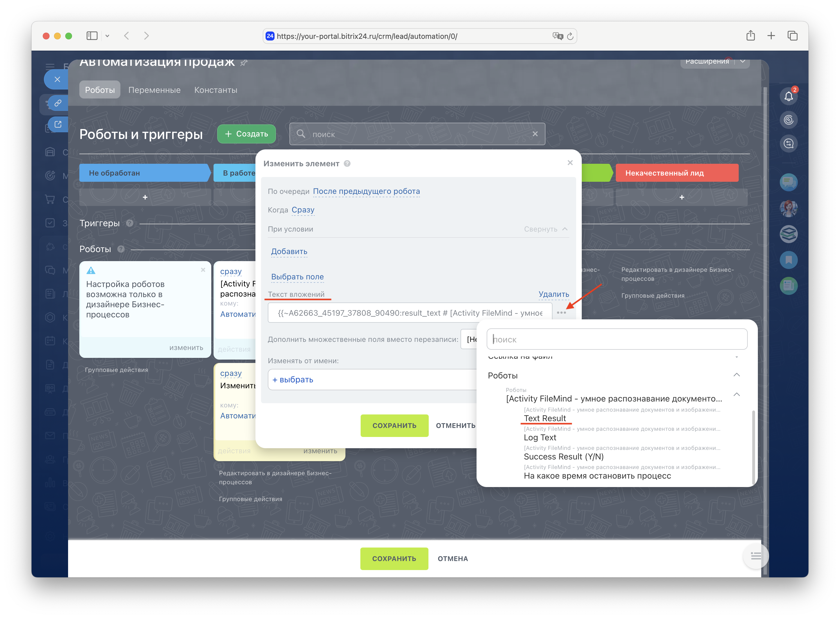Collapse the Activity FileMind group chevron
The width and height of the screenshot is (840, 619).
pyautogui.click(x=736, y=394)
